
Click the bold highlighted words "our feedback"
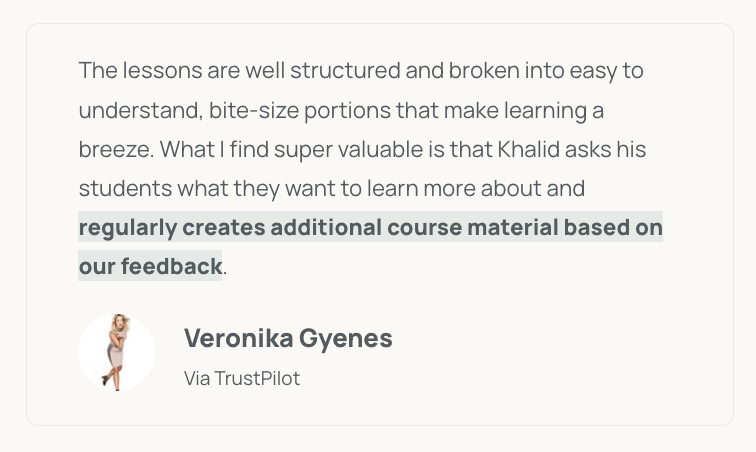pos(150,266)
